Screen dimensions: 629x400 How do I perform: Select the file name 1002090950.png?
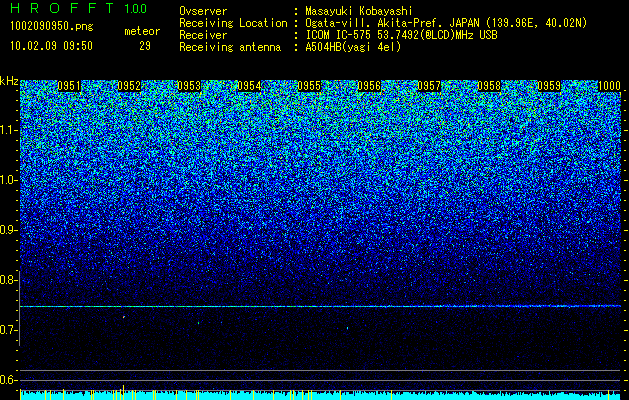tap(51, 26)
